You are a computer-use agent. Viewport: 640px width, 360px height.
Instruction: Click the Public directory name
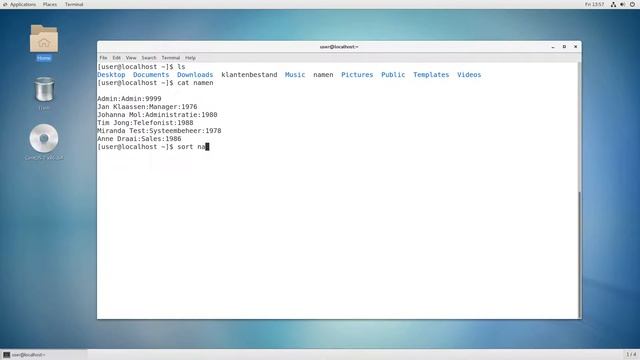393,75
